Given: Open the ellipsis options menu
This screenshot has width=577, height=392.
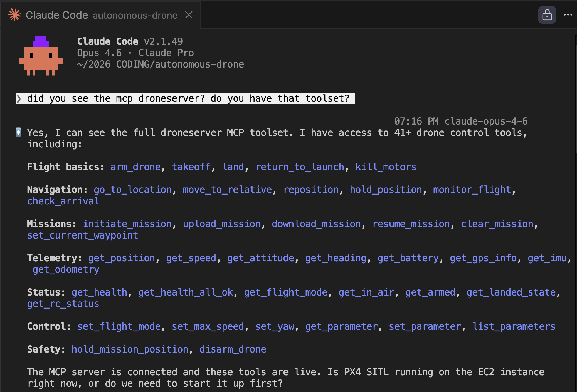Looking at the screenshot, I should pos(568,15).
